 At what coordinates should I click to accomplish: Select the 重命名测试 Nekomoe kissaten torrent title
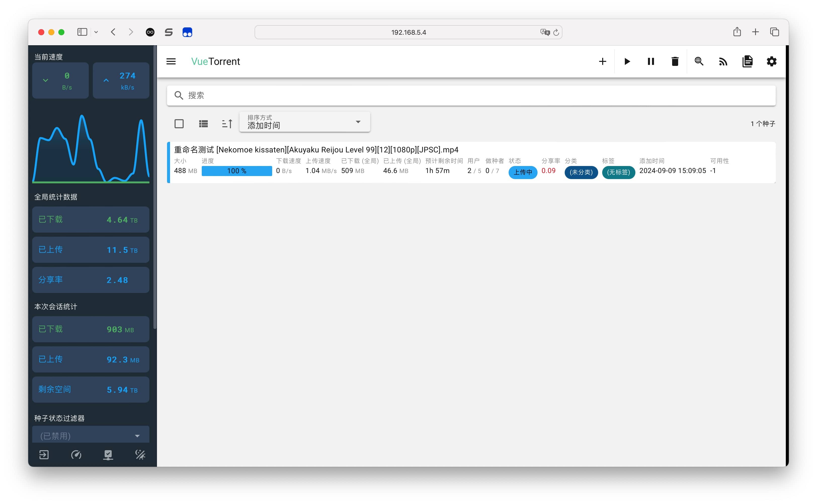click(x=316, y=150)
